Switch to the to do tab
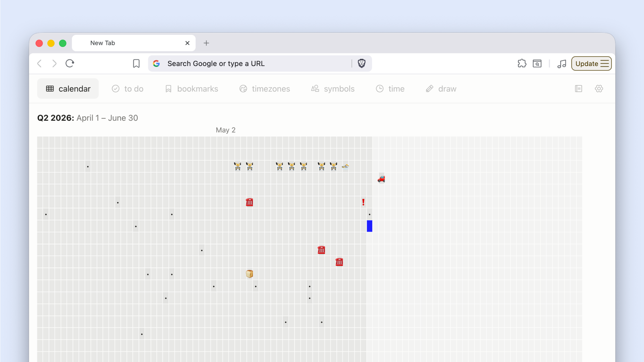Screen dimensions: 644x362 [x=127, y=88]
